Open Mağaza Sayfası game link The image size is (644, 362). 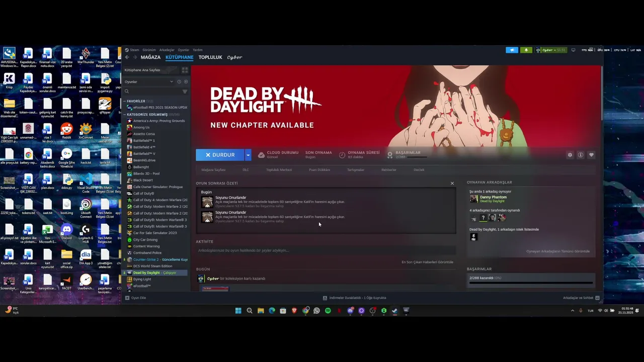(213, 170)
